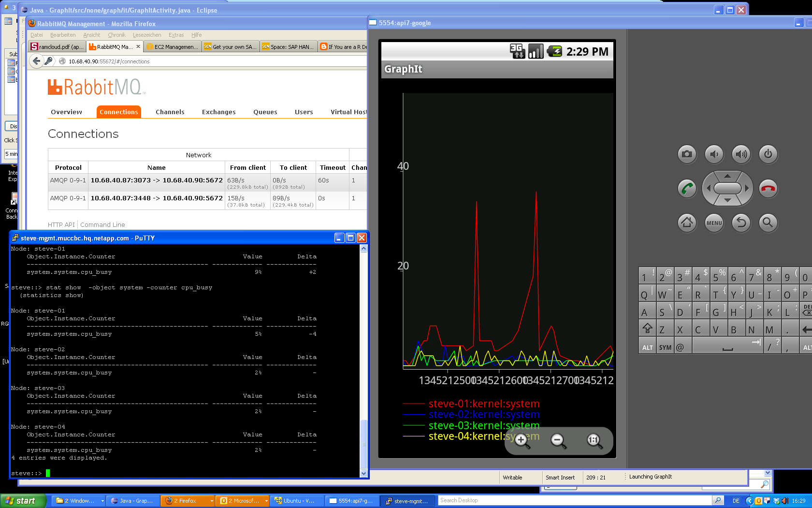The width and height of the screenshot is (812, 508).
Task: Zoom in on the GraphIt chart
Action: (522, 441)
